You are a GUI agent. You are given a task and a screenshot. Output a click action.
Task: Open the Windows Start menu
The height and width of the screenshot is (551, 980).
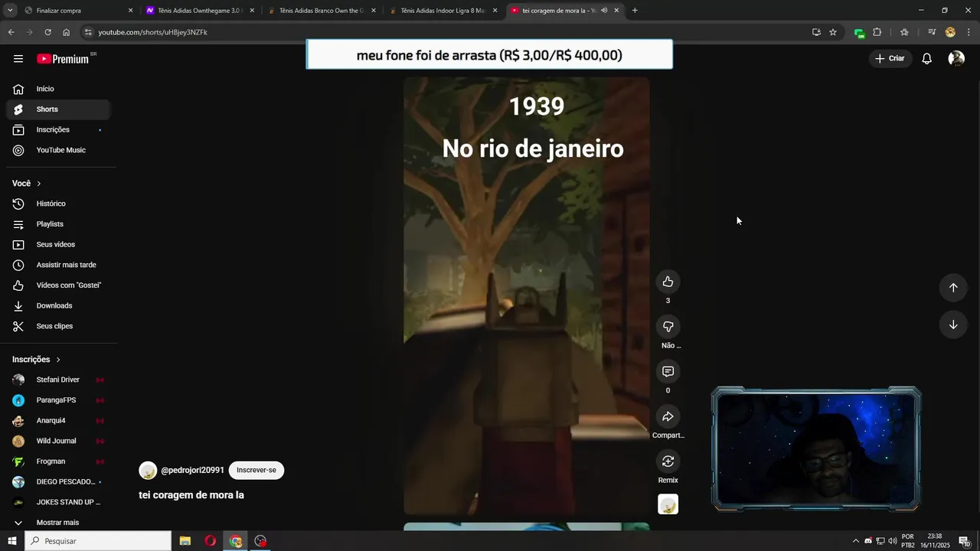coord(12,541)
